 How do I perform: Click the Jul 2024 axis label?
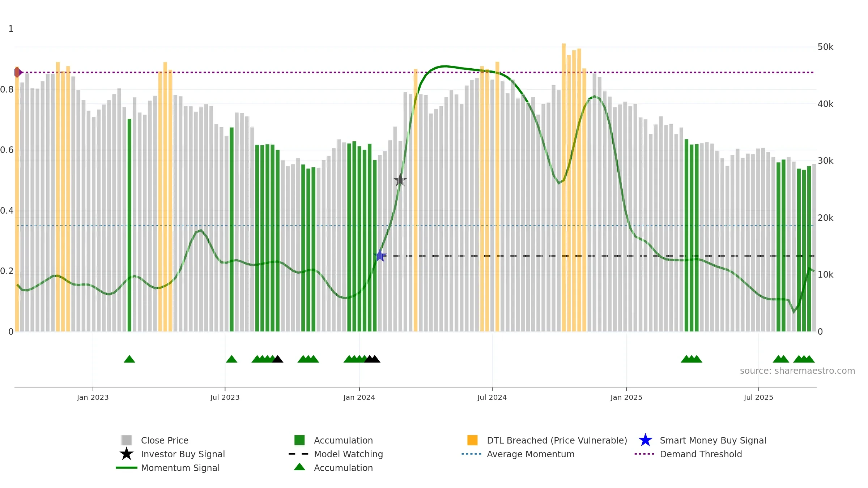tap(492, 397)
